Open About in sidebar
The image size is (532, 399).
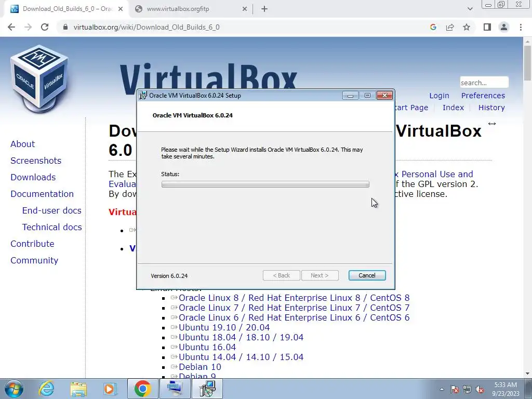click(x=22, y=144)
